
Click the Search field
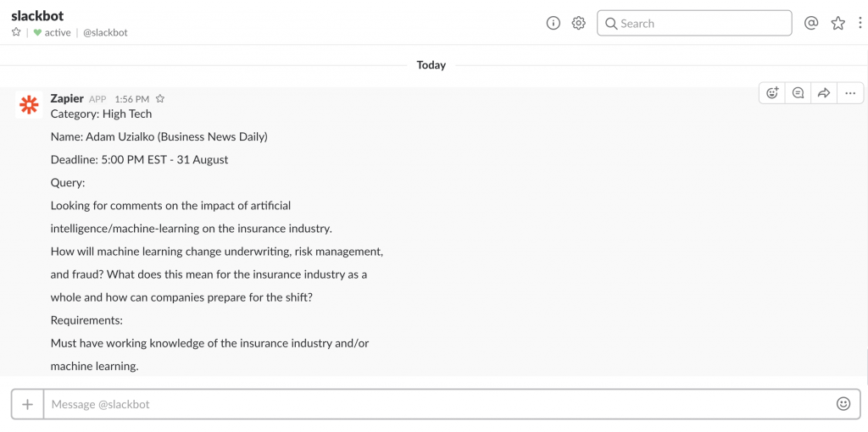pyautogui.click(x=695, y=24)
